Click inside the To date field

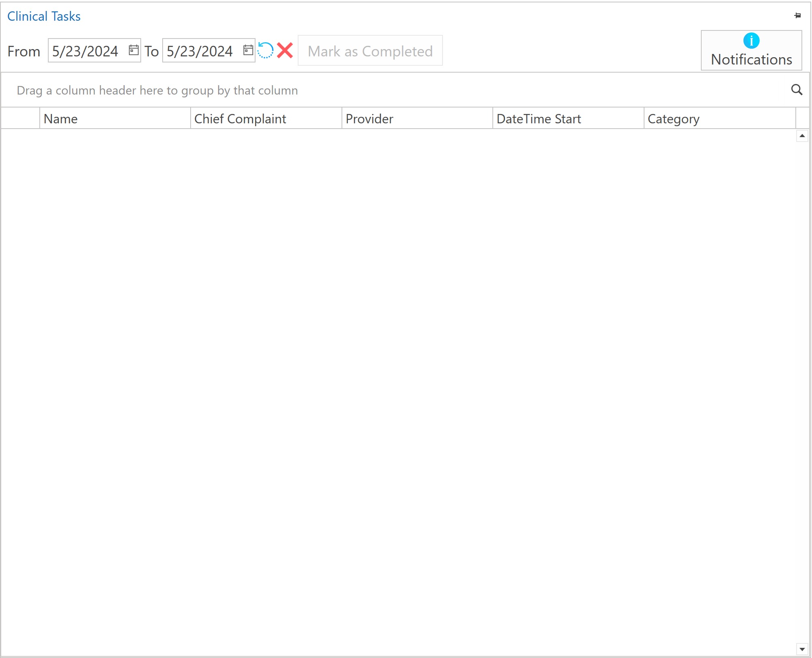(200, 51)
